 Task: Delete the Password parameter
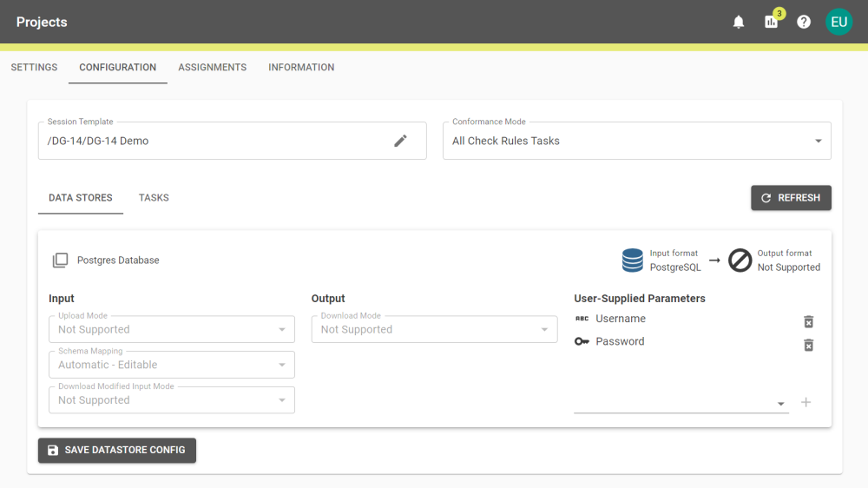(x=808, y=345)
